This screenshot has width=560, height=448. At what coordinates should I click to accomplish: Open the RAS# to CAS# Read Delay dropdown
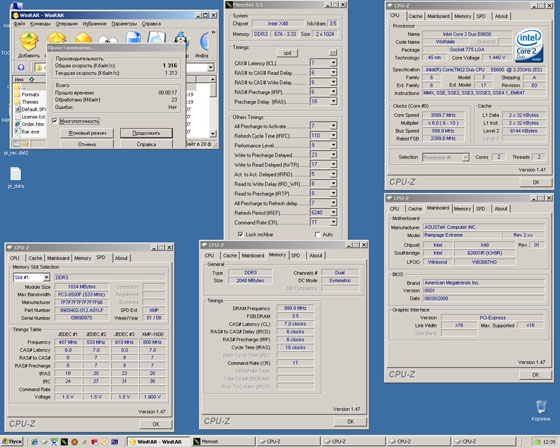tap(333, 73)
